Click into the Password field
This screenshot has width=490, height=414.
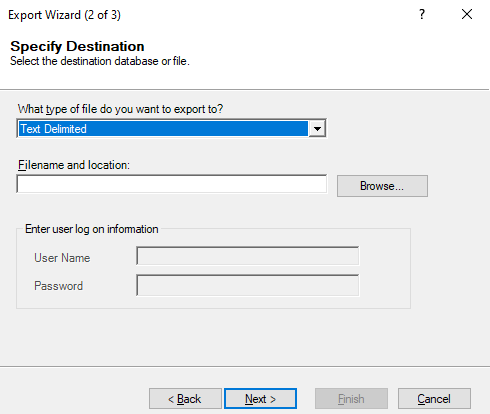pyautogui.click(x=248, y=285)
